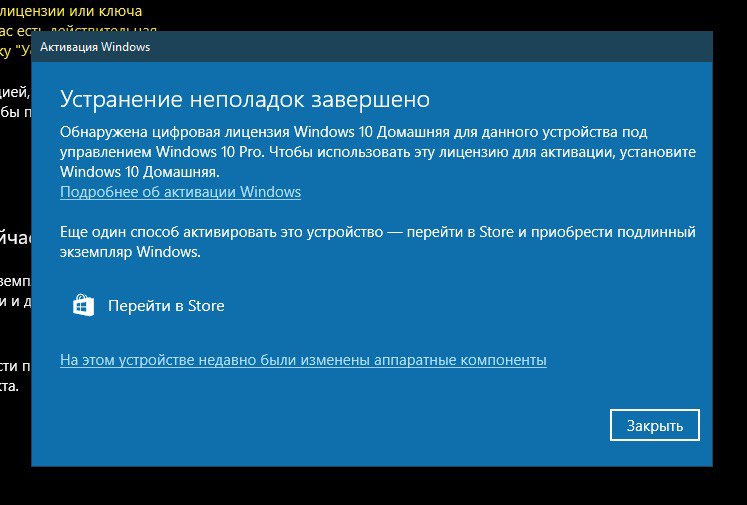Screen dimensions: 747x505
Task: Click the paragraph starting "Обнаружена цифровая лицензия"
Action: point(378,152)
